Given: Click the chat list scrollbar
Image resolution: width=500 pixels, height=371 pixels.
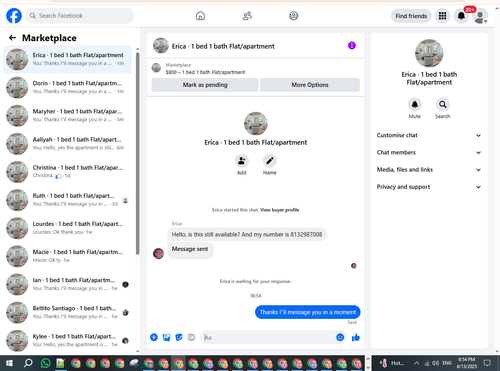Looking at the screenshot, I should [x=137, y=153].
